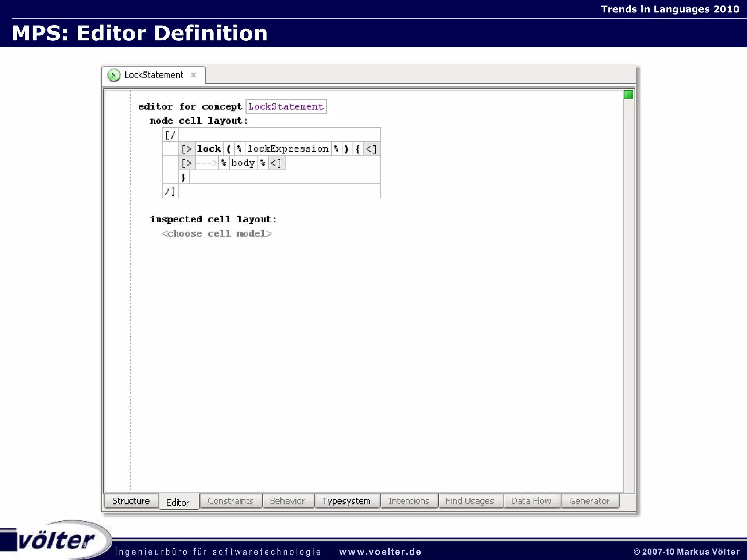Click the green S icon on LockStatement tab
This screenshot has height=560, width=747.
pyautogui.click(x=114, y=75)
